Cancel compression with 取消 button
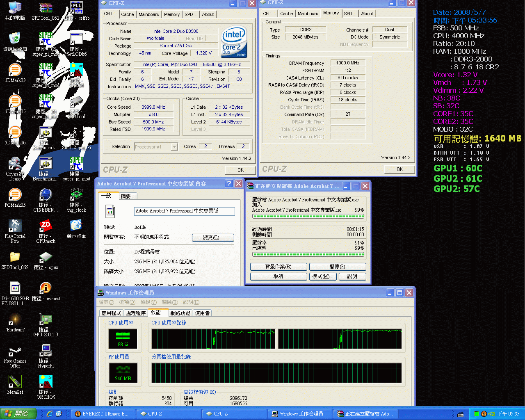Image resolution: width=525 pixels, height=420 pixels. 278,276
